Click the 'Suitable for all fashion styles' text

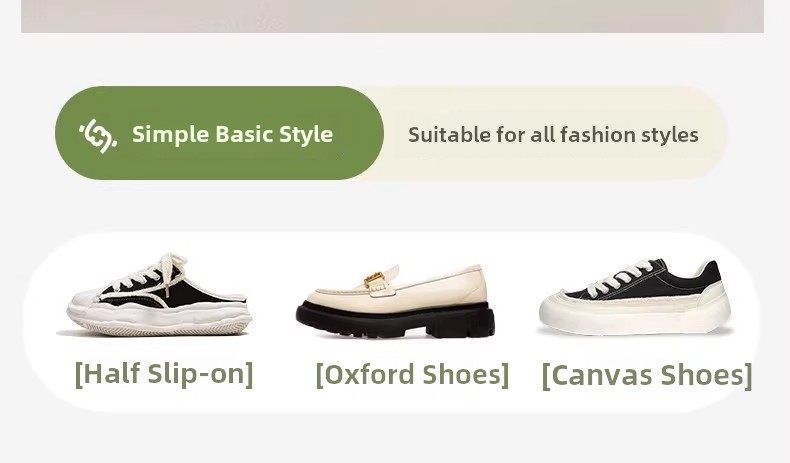553,135
